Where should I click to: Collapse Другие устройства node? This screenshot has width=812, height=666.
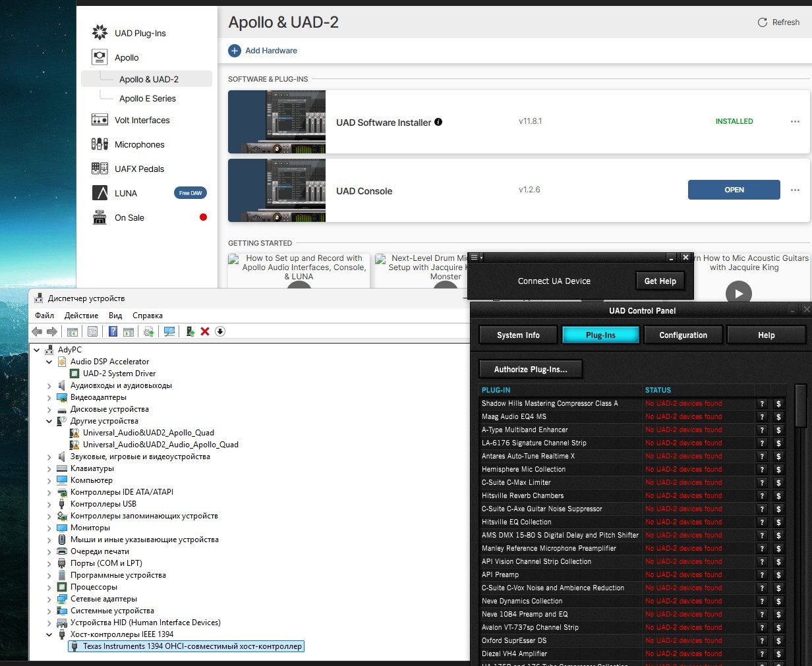pos(49,421)
